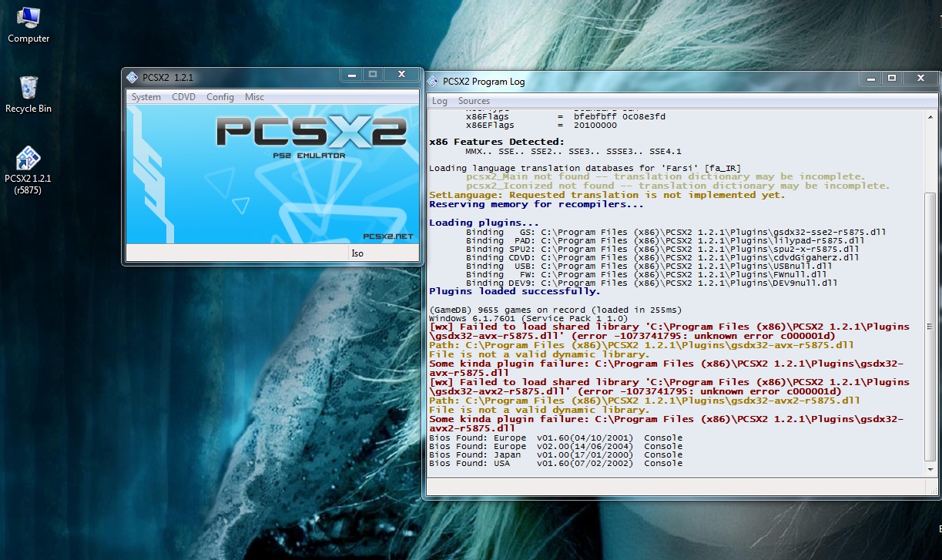Expand the Misc menu

[254, 97]
